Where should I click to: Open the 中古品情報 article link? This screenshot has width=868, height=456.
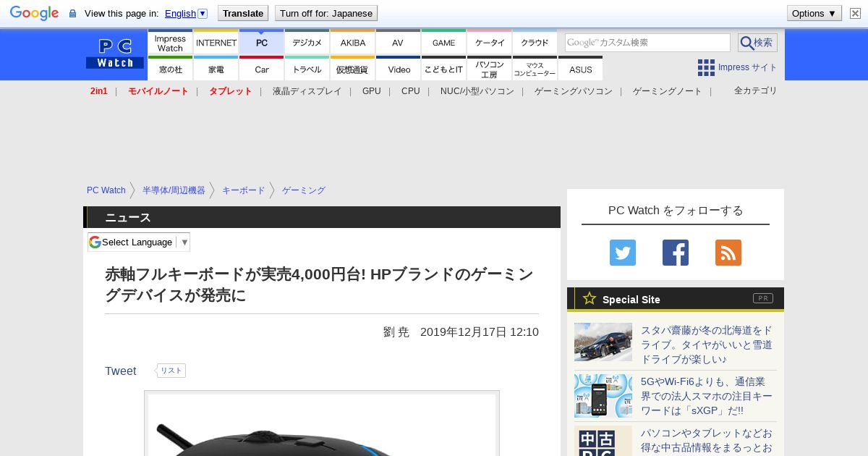pyautogui.click(x=707, y=441)
